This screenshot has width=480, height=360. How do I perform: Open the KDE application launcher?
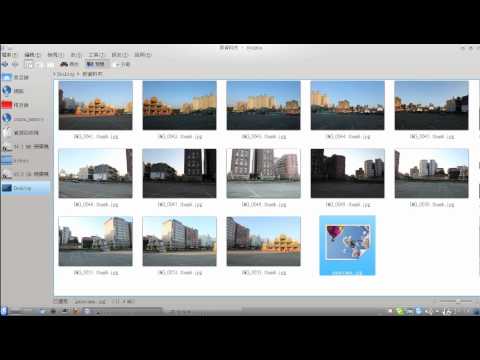pyautogui.click(x=4, y=311)
